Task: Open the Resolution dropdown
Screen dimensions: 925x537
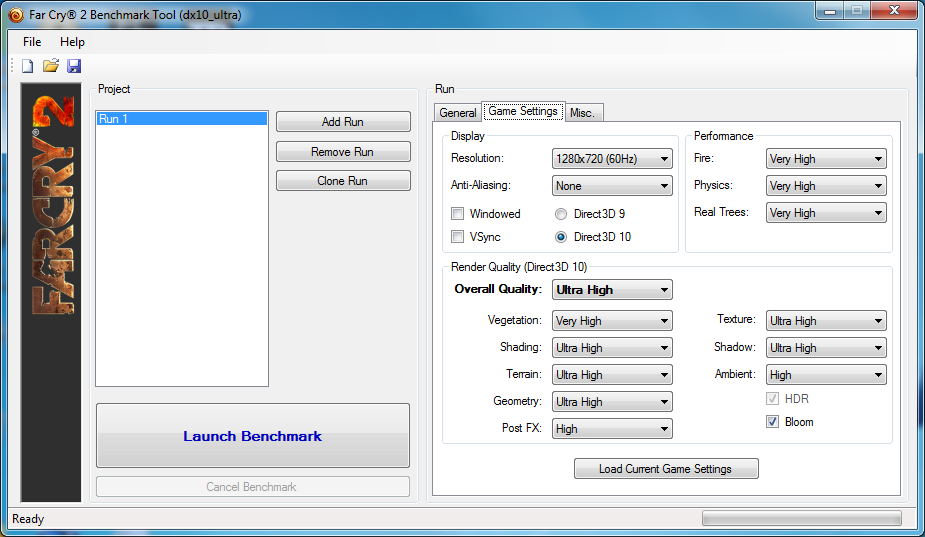Action: 612,159
